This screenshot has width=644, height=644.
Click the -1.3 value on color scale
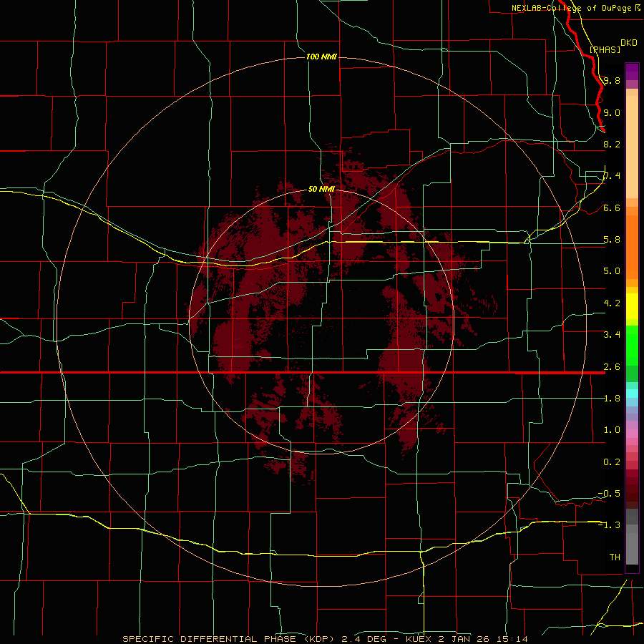pos(609,525)
